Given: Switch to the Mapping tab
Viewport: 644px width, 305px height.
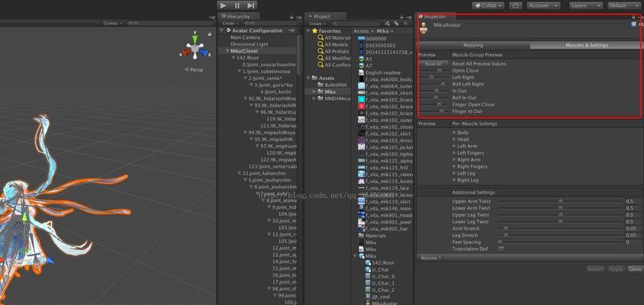Looking at the screenshot, I should click(x=473, y=45).
